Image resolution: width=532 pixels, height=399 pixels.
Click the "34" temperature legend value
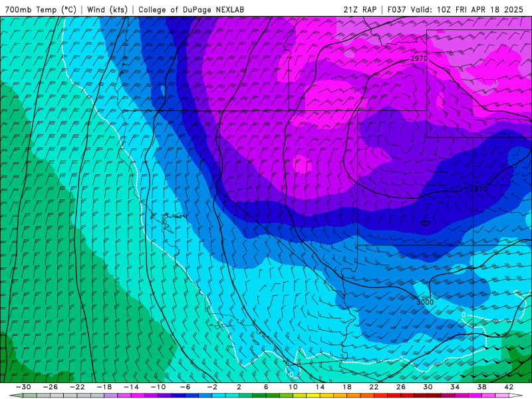click(x=455, y=387)
